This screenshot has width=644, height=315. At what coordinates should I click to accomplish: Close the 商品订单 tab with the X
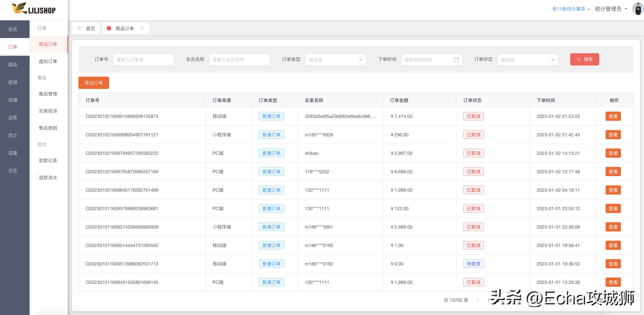coord(142,28)
